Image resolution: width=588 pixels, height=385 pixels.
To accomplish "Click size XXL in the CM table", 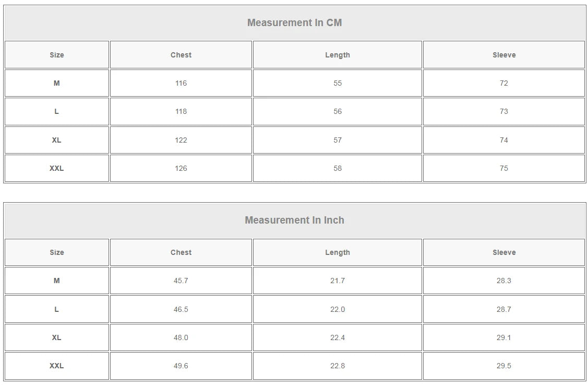I will [x=56, y=168].
